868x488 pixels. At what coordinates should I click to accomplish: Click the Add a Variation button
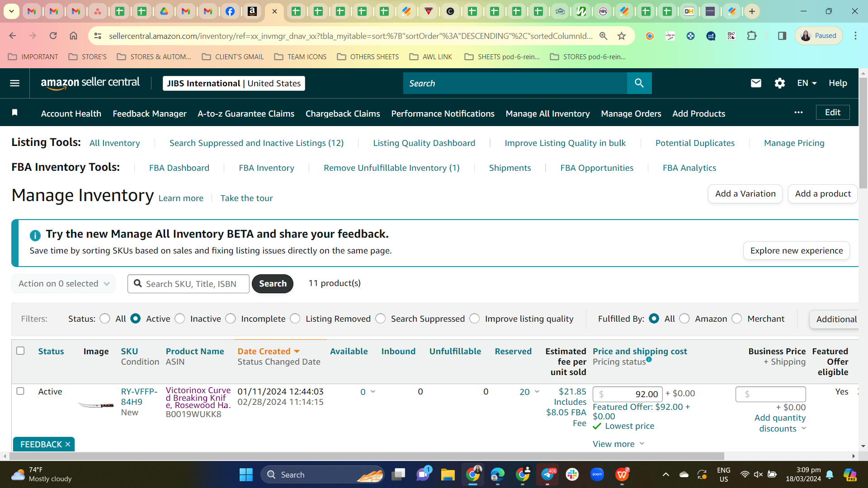click(745, 194)
